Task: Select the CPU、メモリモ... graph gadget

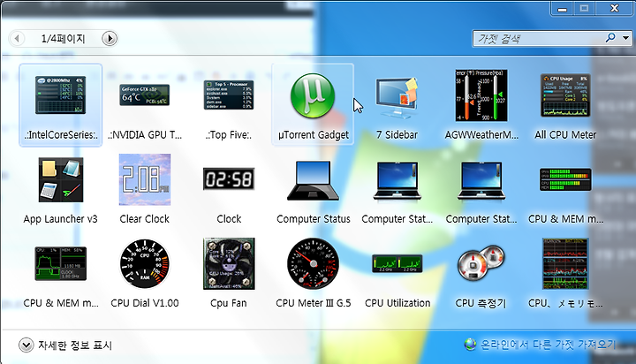Action: click(565, 264)
